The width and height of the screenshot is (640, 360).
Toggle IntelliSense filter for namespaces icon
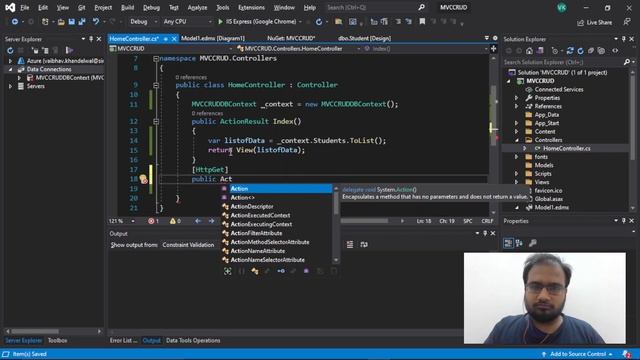point(241,271)
